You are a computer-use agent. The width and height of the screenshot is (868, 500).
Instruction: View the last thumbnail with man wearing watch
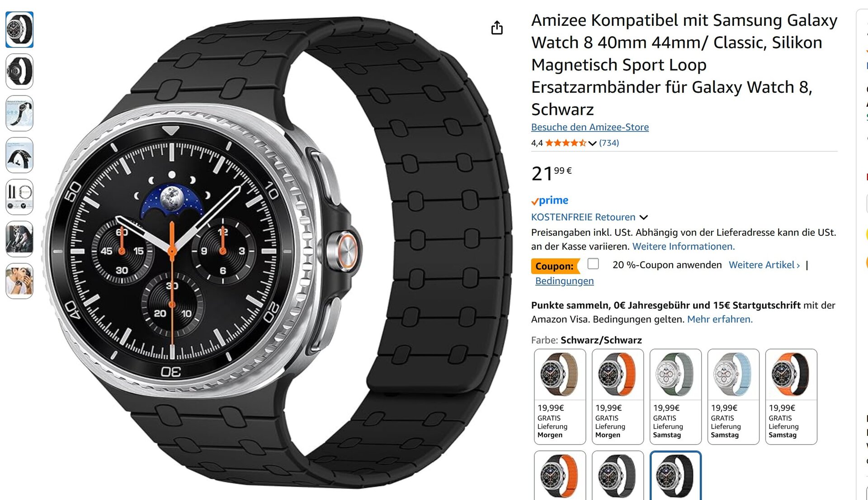pos(19,281)
